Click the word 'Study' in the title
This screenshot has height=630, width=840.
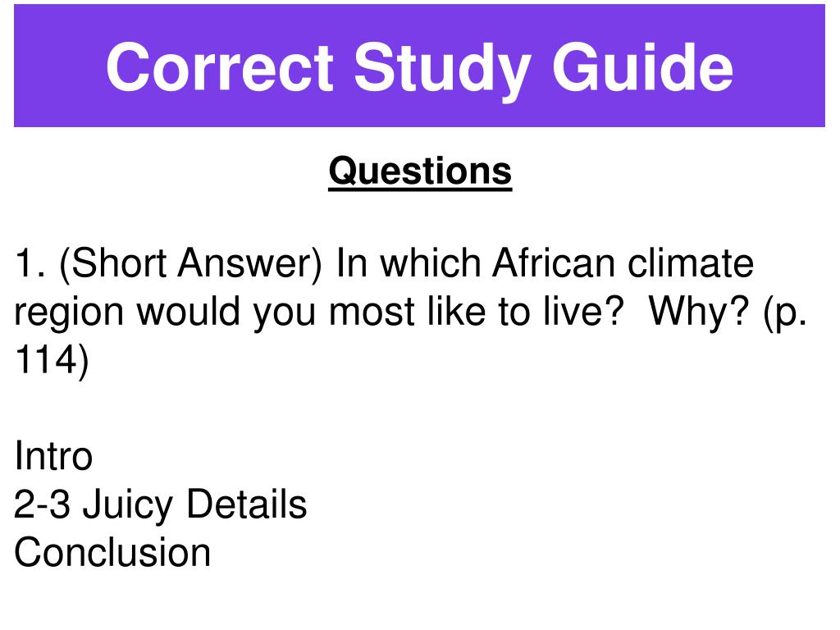click(x=442, y=71)
